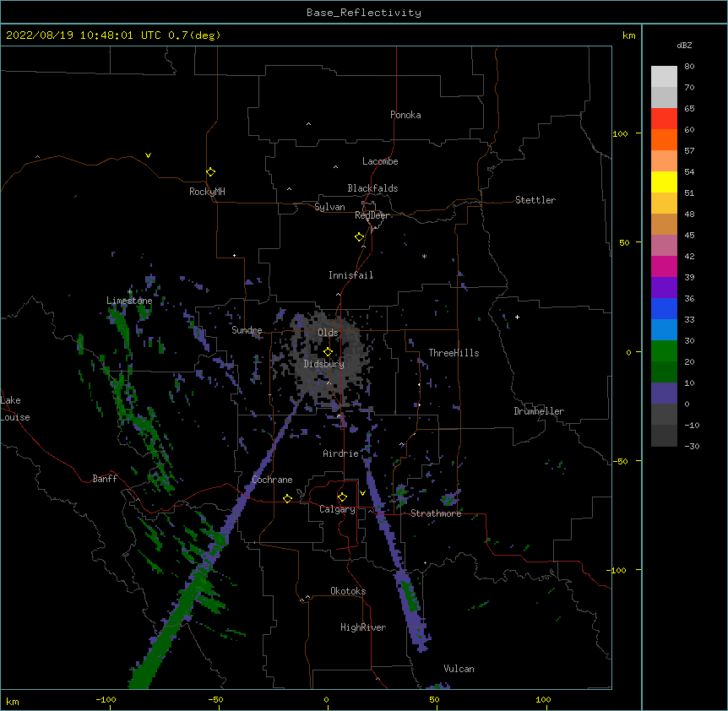This screenshot has height=711, width=728.
Task: Click the km unit label at top right
Action: [629, 35]
